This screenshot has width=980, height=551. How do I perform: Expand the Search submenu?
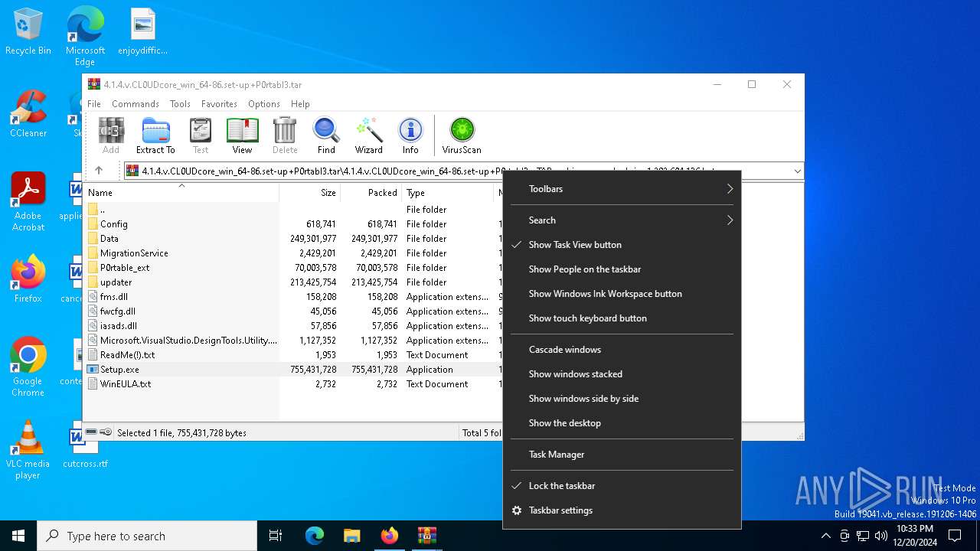[622, 220]
